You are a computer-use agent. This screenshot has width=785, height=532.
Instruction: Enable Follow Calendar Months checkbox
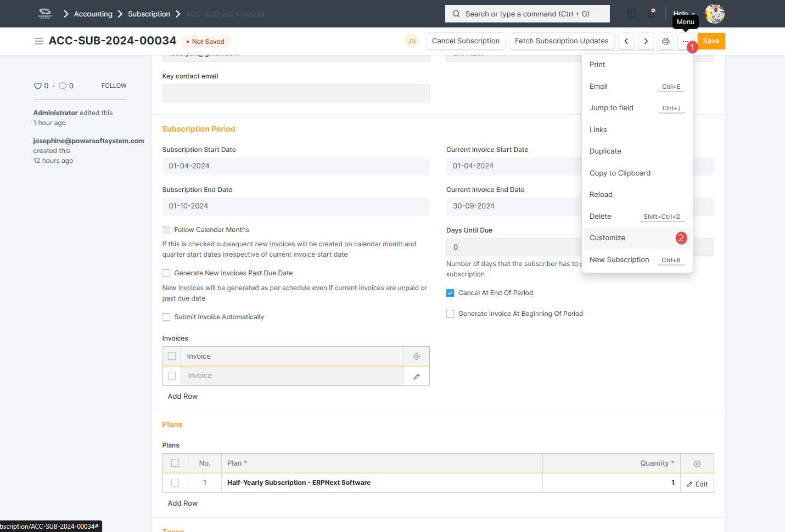point(166,230)
